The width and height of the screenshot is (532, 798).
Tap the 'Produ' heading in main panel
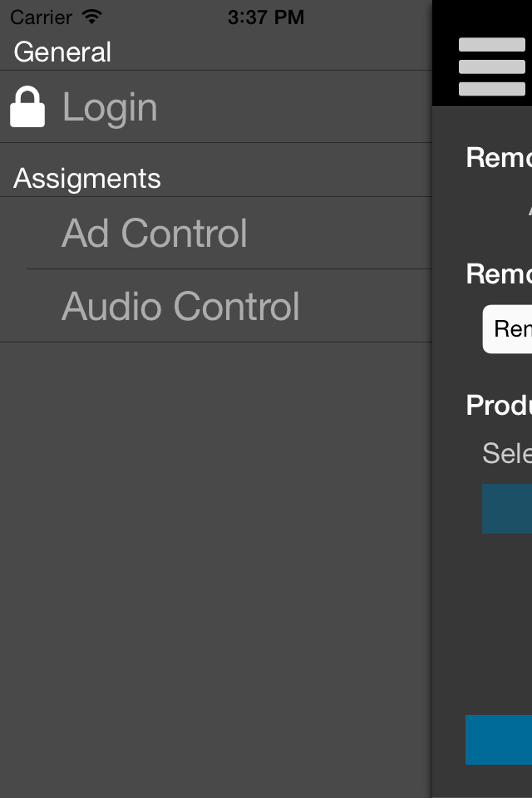point(499,405)
